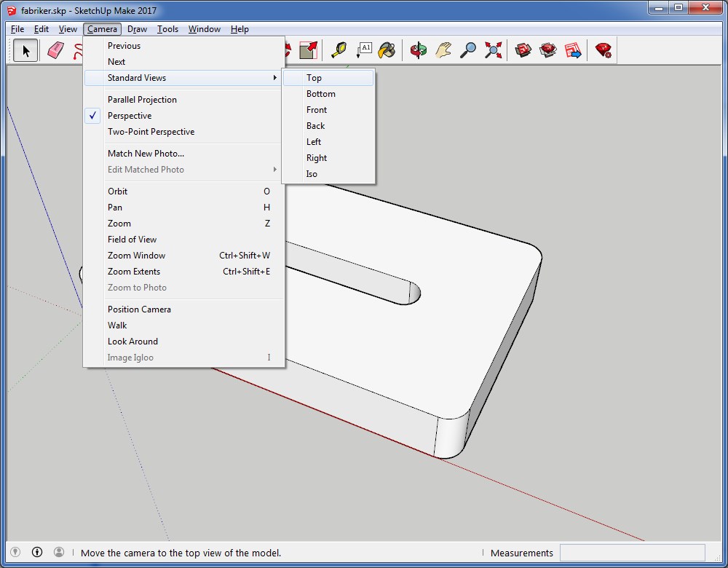
Task: Open the Extension Warehouse via red gem icon
Action: (603, 50)
